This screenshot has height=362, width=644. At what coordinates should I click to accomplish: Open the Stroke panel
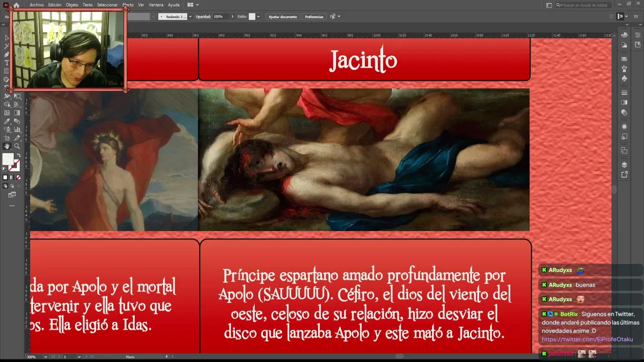pyautogui.click(x=624, y=93)
